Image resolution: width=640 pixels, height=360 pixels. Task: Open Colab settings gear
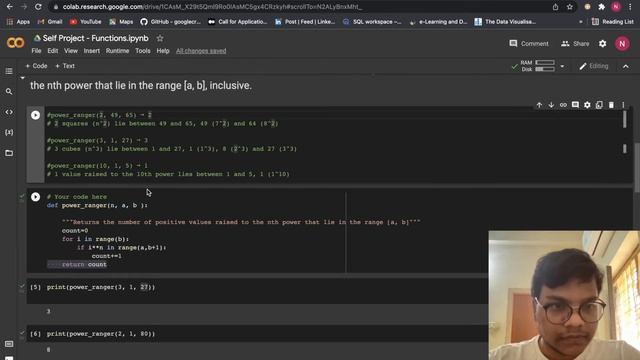pos(602,44)
